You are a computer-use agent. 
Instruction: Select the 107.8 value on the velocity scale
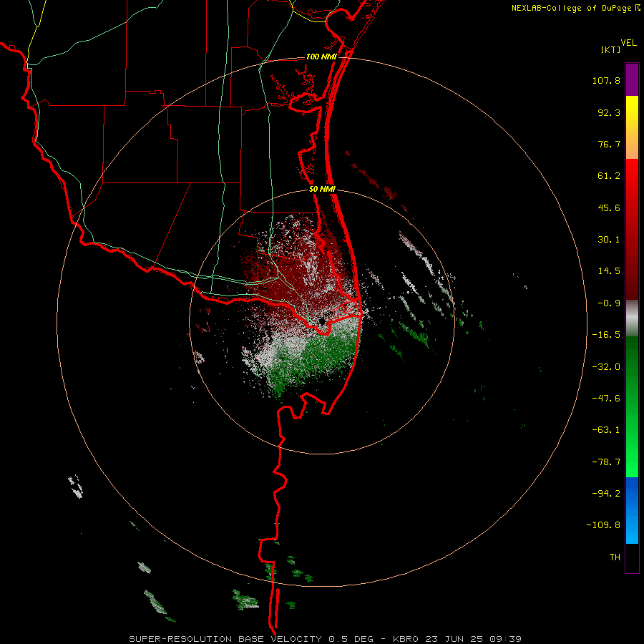point(606,80)
